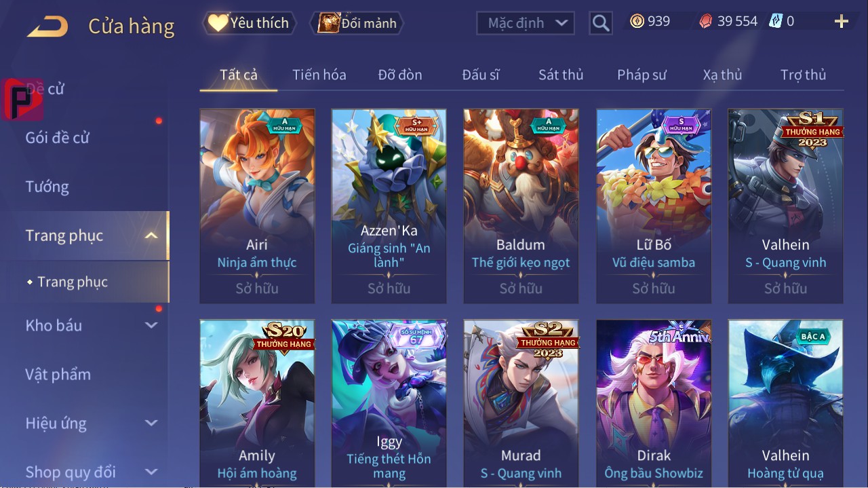Image resolution: width=868 pixels, height=488 pixels.
Task: Expand the Shop quy đổi section
Action: (151, 472)
